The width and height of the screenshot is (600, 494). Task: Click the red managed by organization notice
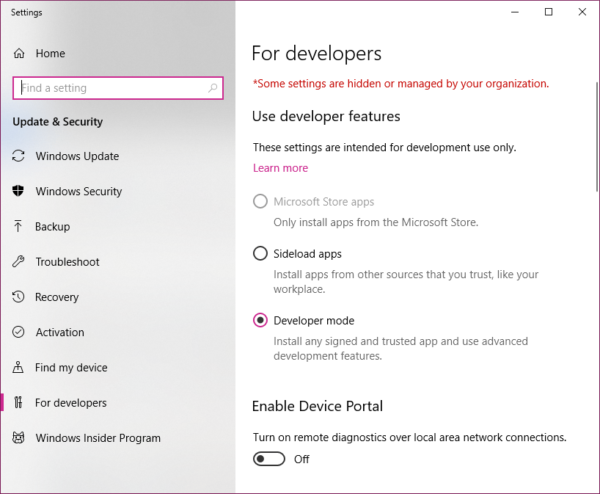(401, 84)
